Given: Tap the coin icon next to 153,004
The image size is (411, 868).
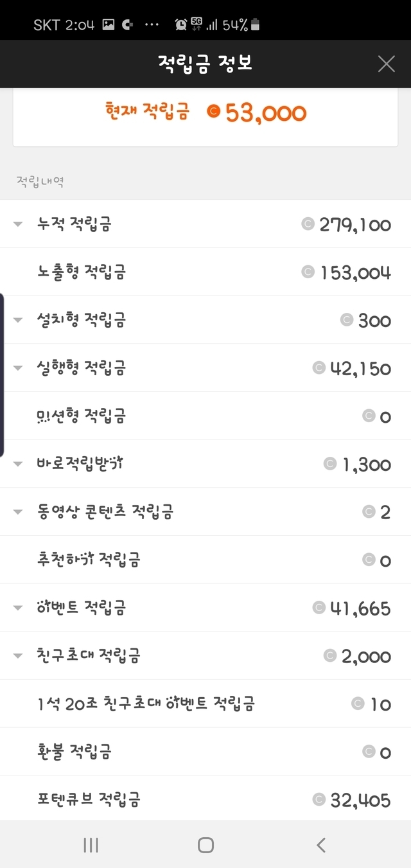Looking at the screenshot, I should coord(308,272).
